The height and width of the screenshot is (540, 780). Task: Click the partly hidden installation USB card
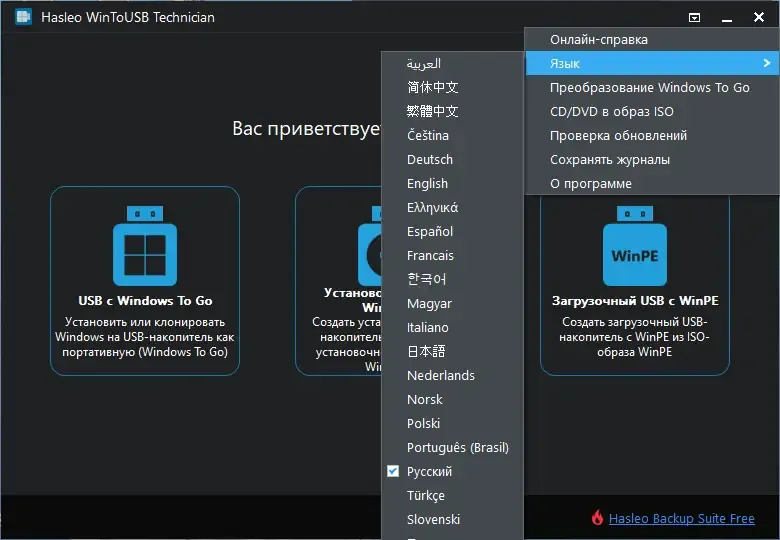pos(338,280)
